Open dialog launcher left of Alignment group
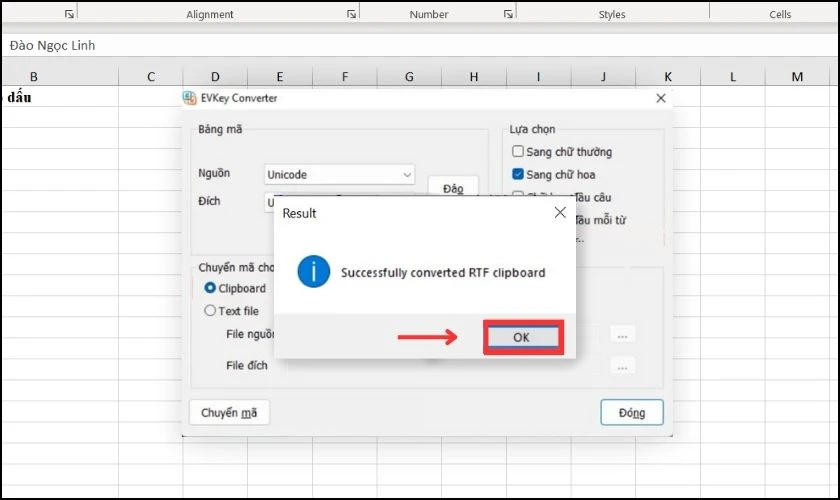The height and width of the screenshot is (500, 840). pyautogui.click(x=69, y=14)
